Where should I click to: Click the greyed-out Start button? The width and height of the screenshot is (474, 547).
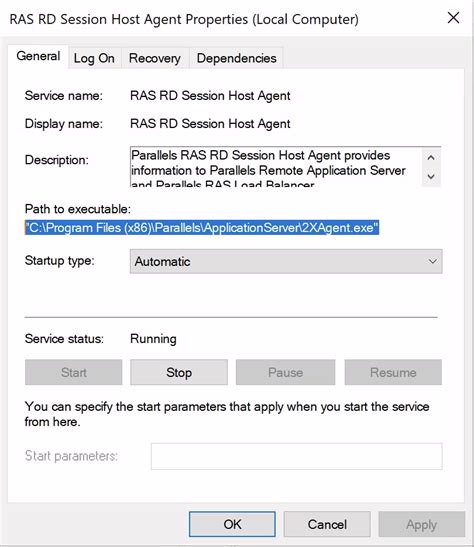74,373
